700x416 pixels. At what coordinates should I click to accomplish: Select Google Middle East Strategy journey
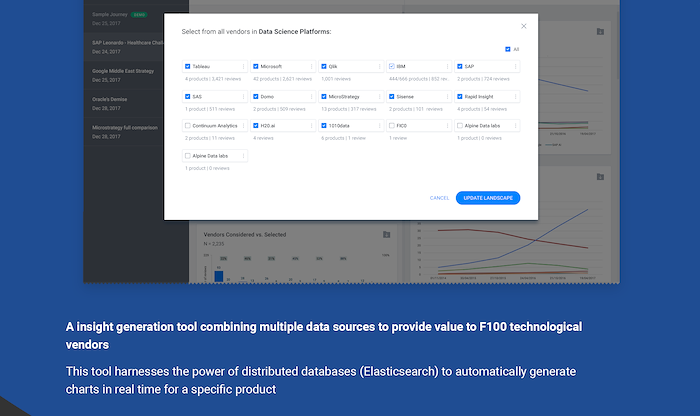tap(121, 73)
